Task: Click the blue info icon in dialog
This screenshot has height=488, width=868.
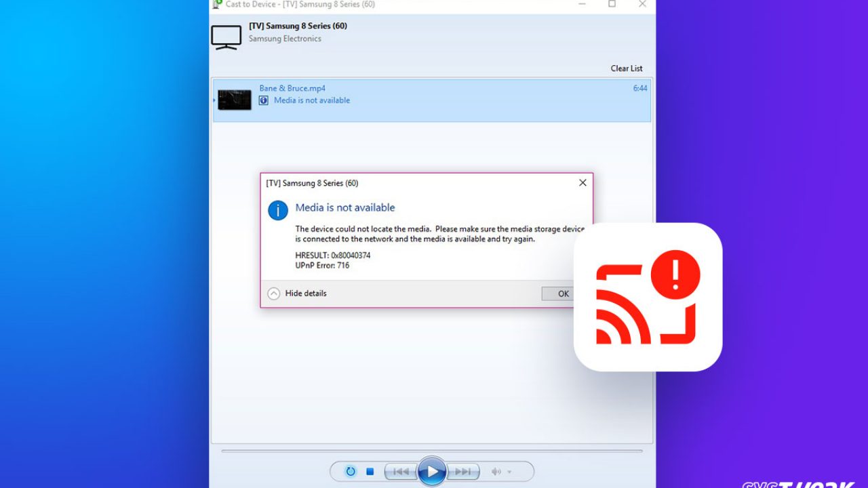Action: (x=278, y=210)
